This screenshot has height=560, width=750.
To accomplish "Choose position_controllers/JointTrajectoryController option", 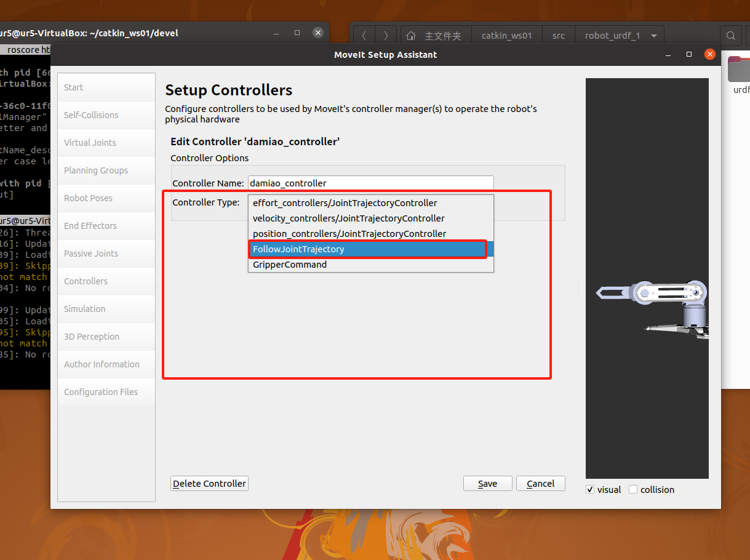I will coord(371,234).
